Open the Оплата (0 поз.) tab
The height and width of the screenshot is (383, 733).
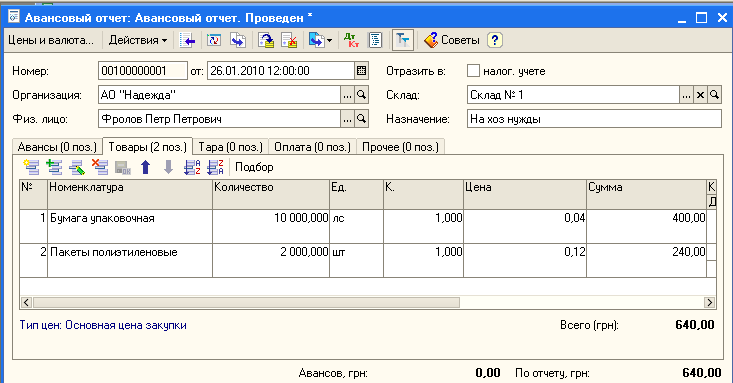(x=312, y=147)
